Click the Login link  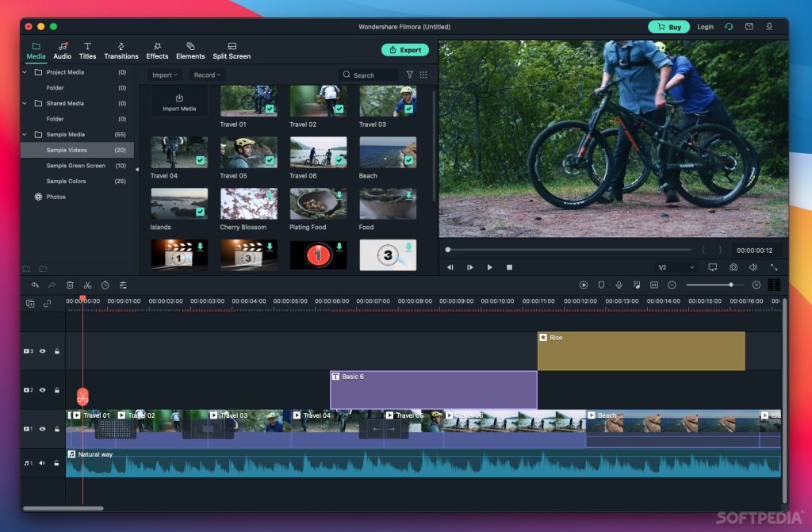pyautogui.click(x=705, y=27)
